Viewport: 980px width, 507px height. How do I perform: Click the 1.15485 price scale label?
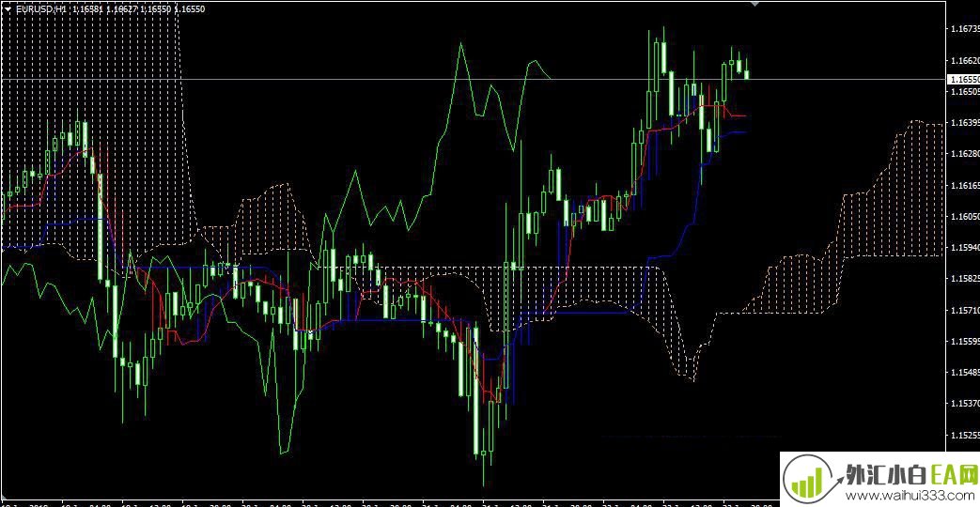tap(964, 372)
